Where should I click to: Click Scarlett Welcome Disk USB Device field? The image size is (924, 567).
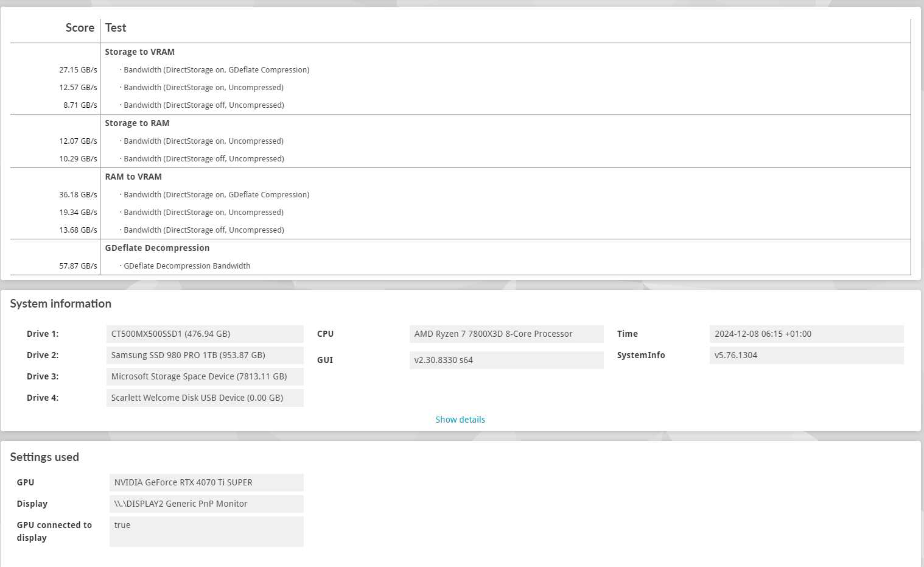coord(205,398)
